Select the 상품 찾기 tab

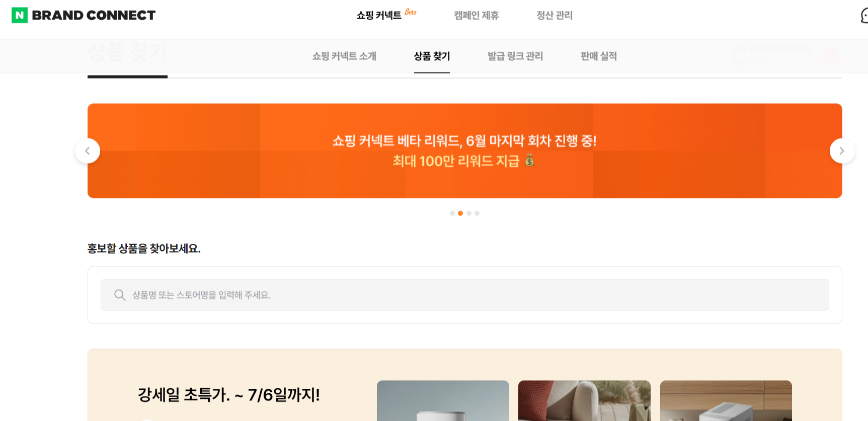(x=432, y=56)
